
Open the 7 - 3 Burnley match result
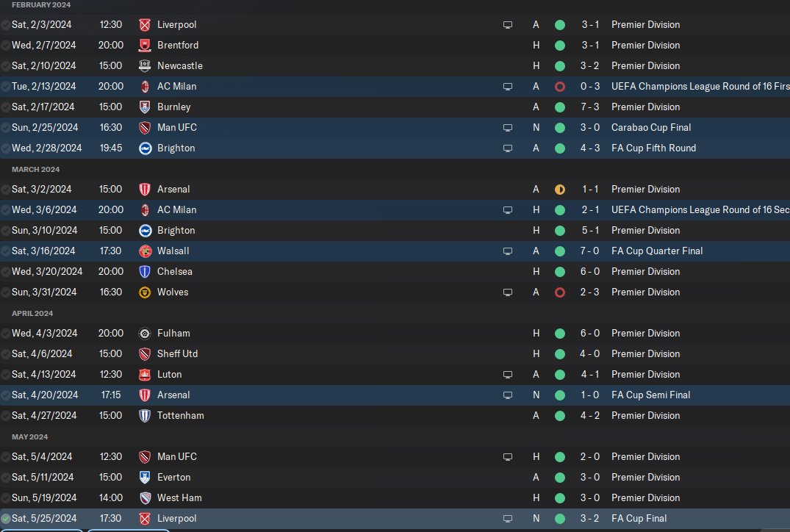click(589, 107)
